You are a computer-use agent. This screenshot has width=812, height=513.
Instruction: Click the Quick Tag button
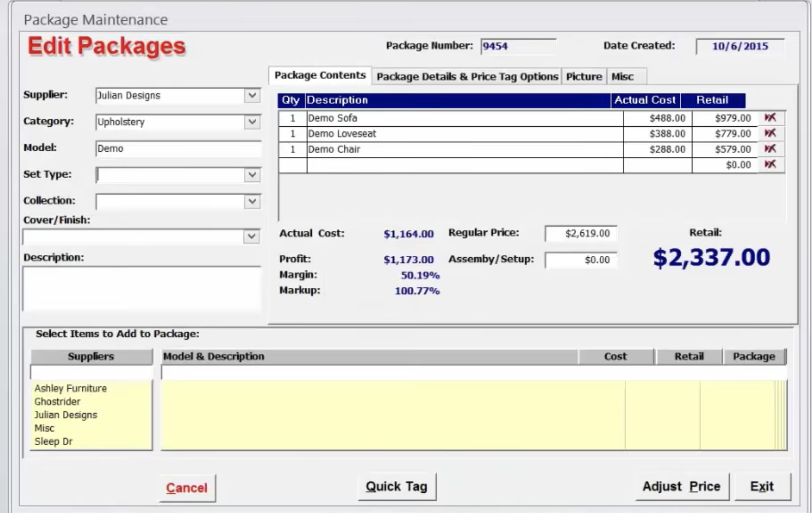[396, 486]
